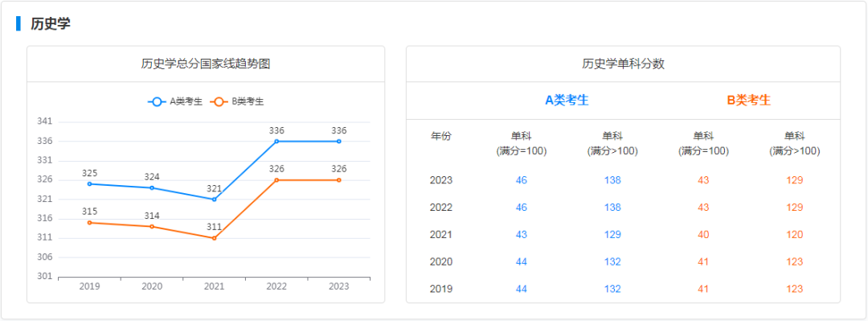Screen dimensions: 868x321
Task: Click 2021 on the chart x-axis
Action: (215, 286)
